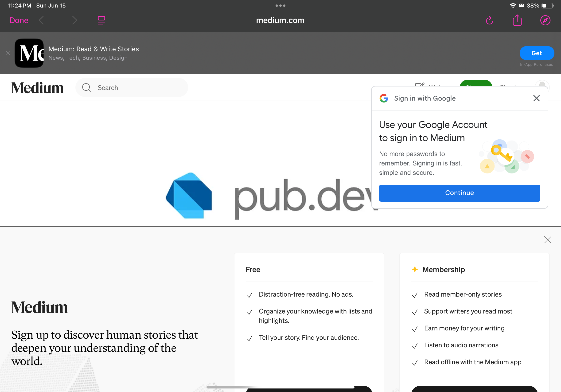Go back using the back chevron
This screenshot has height=392, width=561.
tap(41, 20)
